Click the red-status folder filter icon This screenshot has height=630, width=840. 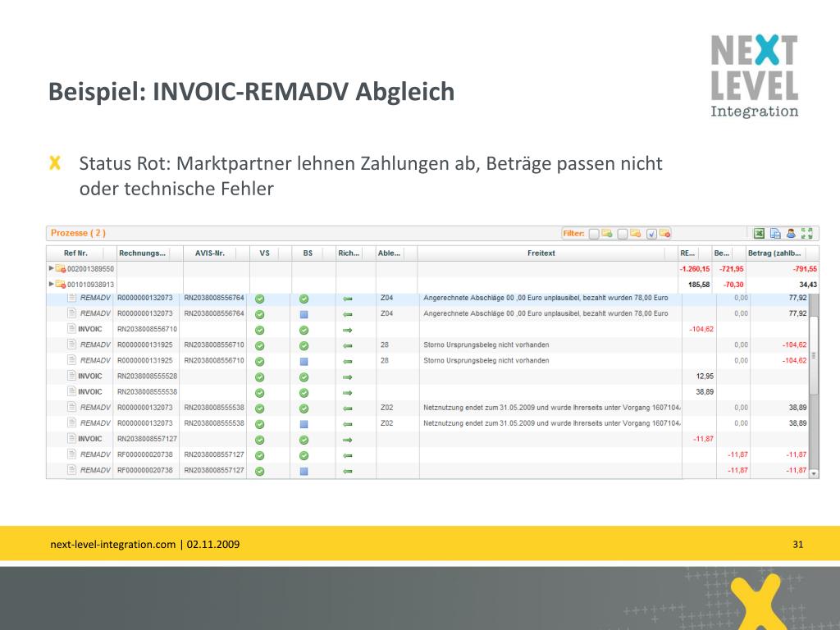click(x=664, y=233)
